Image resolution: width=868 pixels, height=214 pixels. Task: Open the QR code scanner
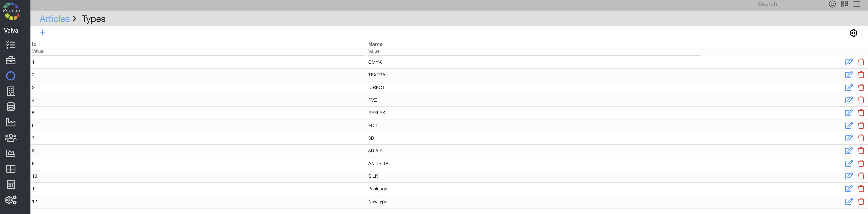tap(844, 4)
